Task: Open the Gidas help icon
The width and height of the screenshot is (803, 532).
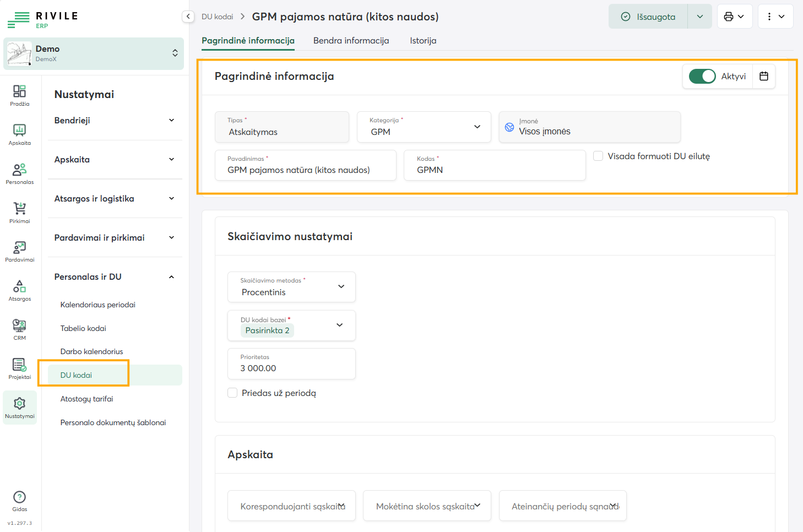Action: coord(19,501)
